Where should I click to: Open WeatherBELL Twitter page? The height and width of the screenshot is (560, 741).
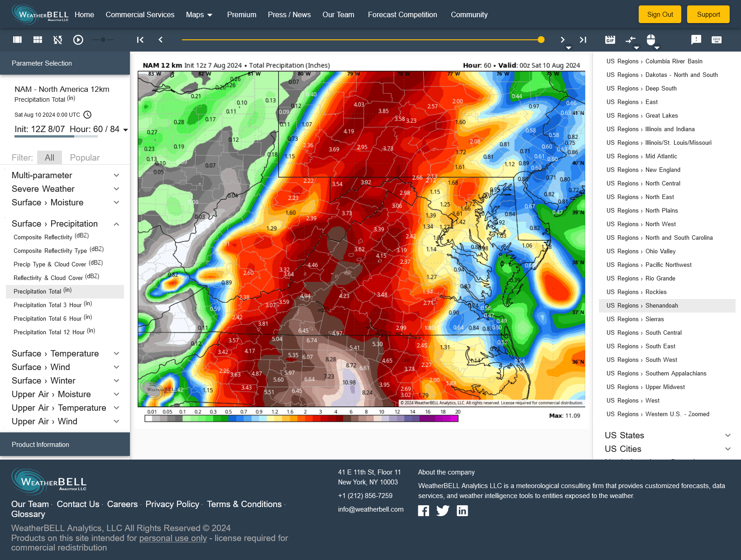[443, 511]
